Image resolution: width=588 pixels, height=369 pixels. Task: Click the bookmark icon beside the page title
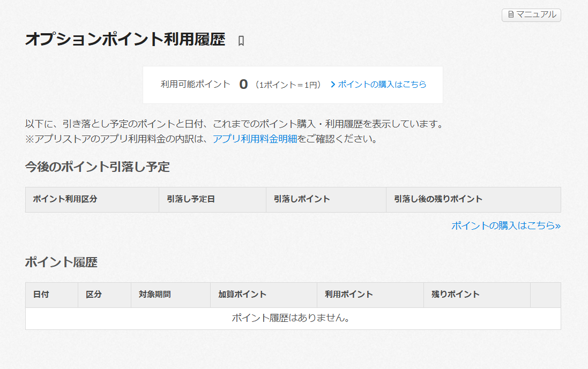(x=241, y=41)
